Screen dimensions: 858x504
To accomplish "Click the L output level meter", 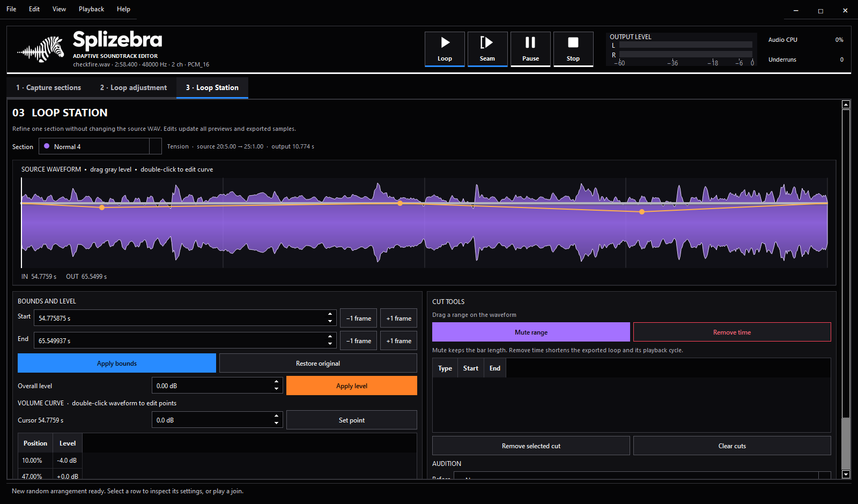I will point(686,45).
